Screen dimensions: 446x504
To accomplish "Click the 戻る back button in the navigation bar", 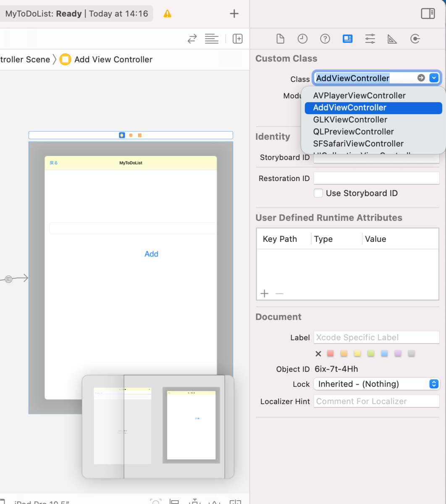I will (54, 163).
